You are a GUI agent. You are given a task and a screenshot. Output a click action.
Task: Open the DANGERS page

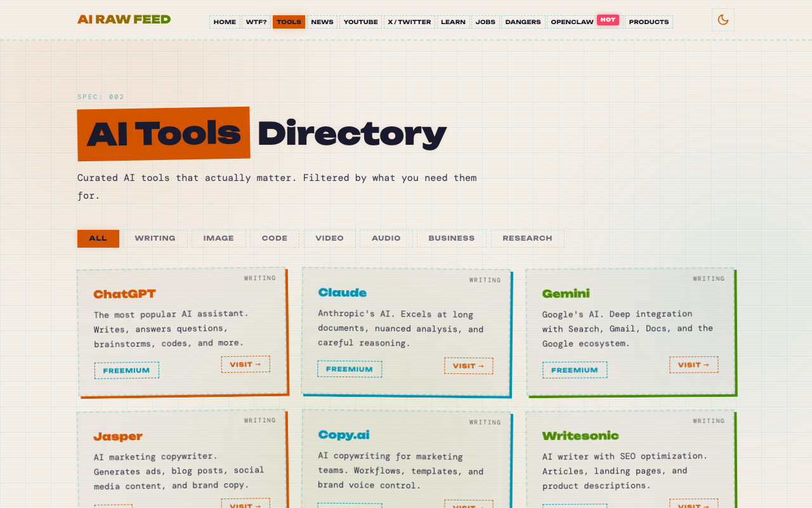[x=523, y=21]
